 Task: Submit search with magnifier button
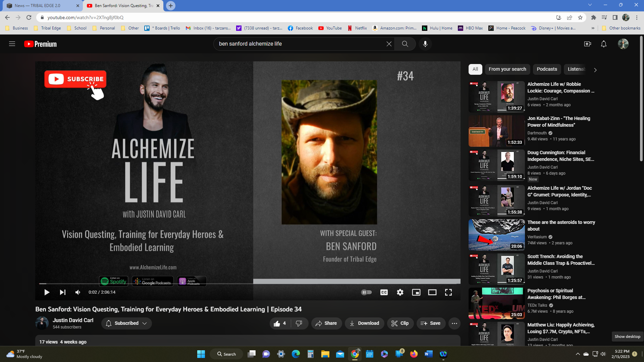click(x=405, y=44)
